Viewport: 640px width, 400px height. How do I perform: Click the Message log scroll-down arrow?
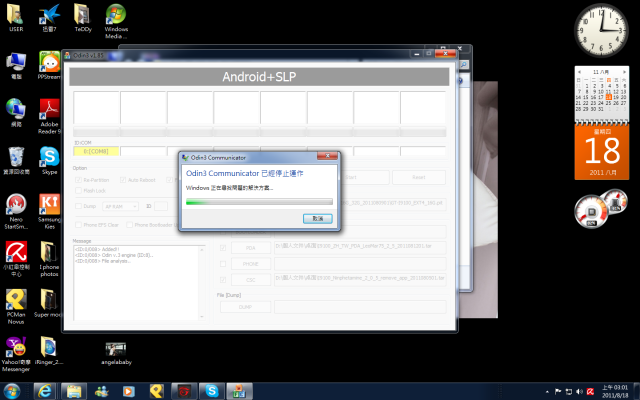tap(202, 317)
